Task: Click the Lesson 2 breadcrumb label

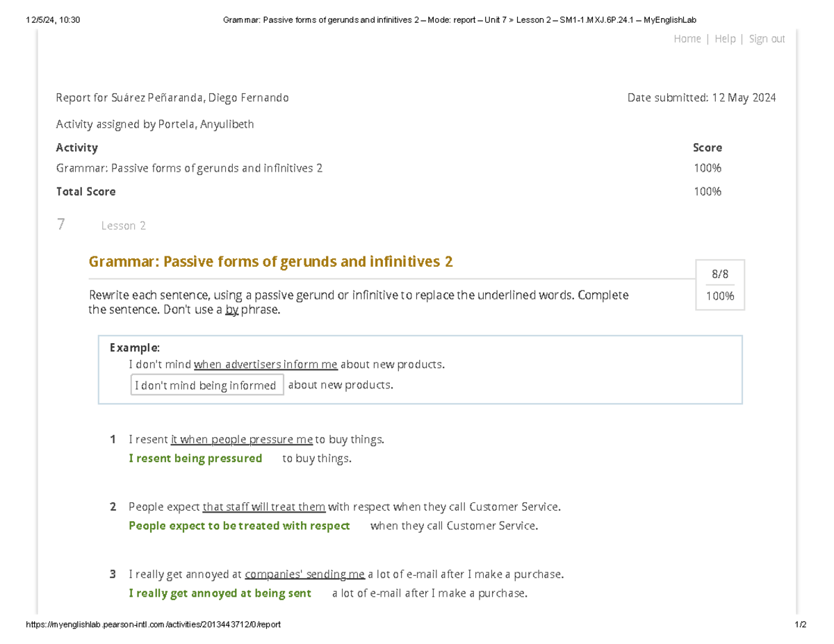Action: [x=124, y=226]
